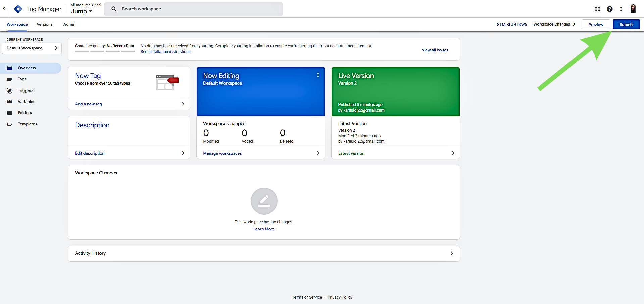Open the Google apps grid icon
Viewport: 644px width, 304px height.
click(597, 9)
